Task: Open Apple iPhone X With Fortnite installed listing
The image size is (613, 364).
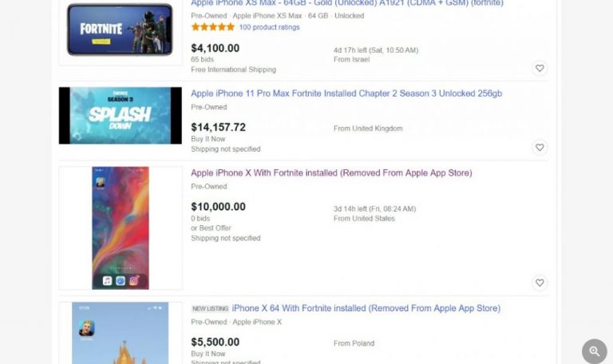Action: click(x=331, y=172)
